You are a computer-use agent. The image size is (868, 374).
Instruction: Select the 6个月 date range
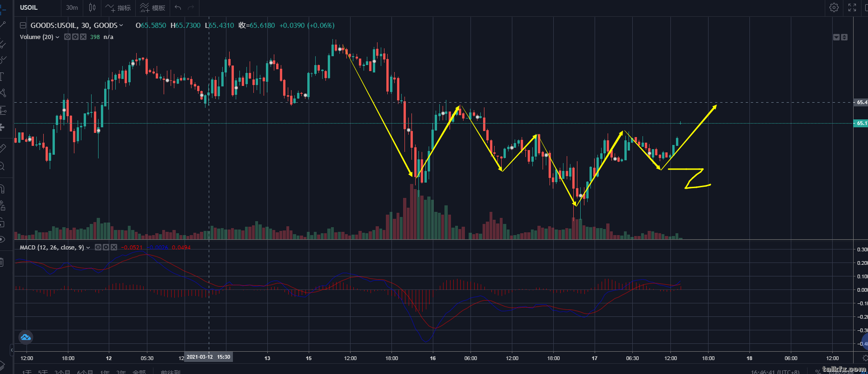pyautogui.click(x=85, y=372)
